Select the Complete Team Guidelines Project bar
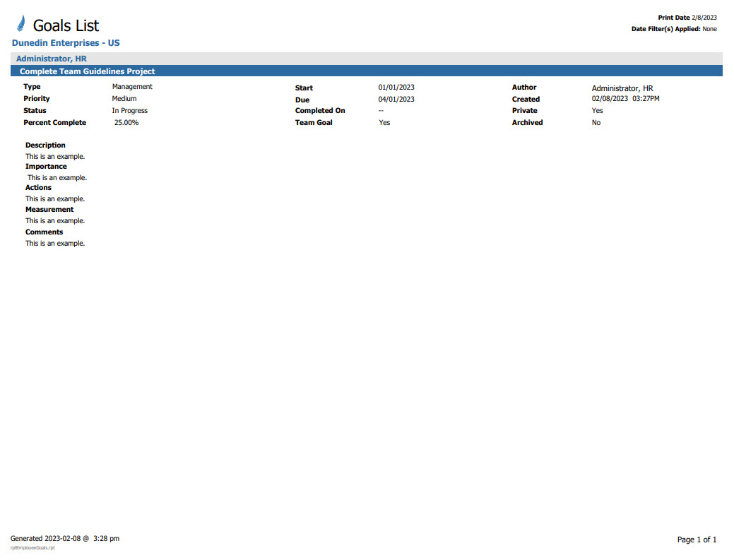 tap(87, 71)
